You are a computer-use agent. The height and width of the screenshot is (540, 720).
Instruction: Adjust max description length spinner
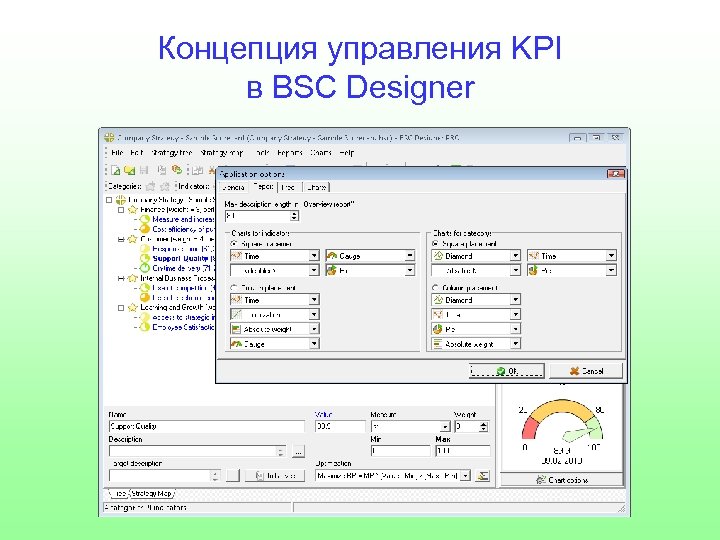click(294, 215)
